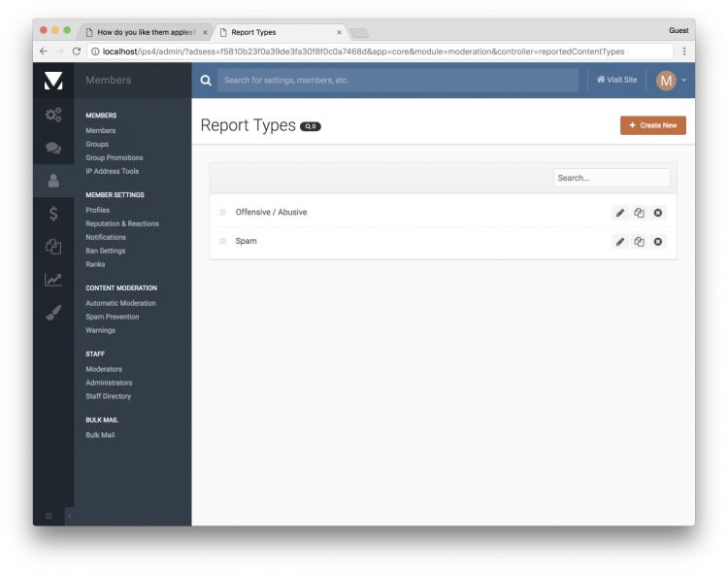Click the magnifier icon in admin search bar
The height and width of the screenshot is (573, 728).
coord(206,81)
